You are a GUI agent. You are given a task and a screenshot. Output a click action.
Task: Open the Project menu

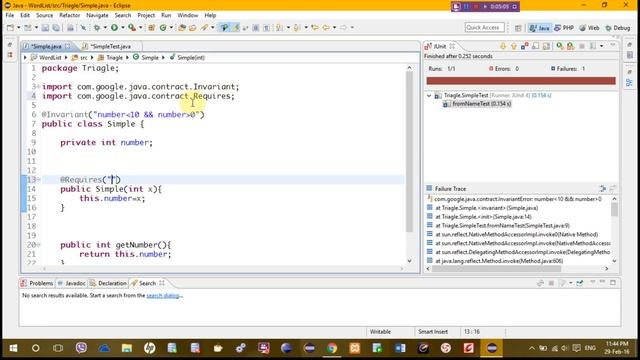coord(146,15)
